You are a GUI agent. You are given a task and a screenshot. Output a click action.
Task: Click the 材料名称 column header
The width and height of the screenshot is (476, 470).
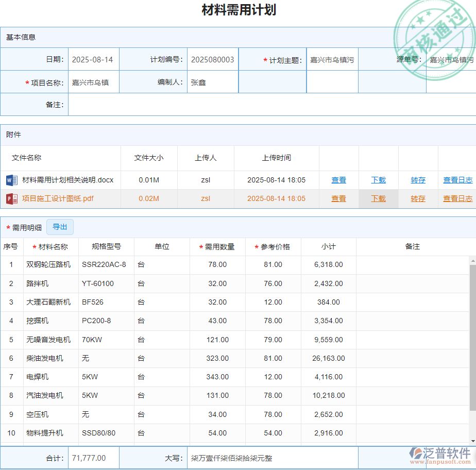click(x=50, y=247)
